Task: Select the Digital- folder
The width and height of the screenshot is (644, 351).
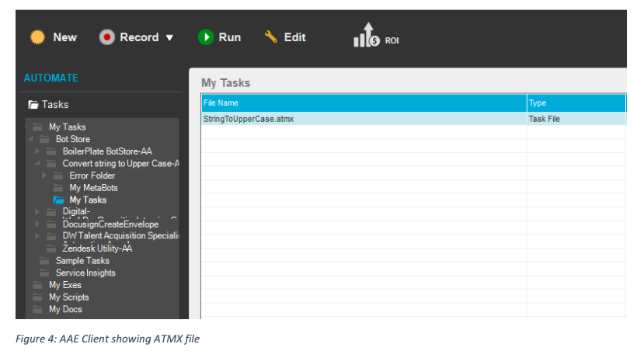Action: 76,211
